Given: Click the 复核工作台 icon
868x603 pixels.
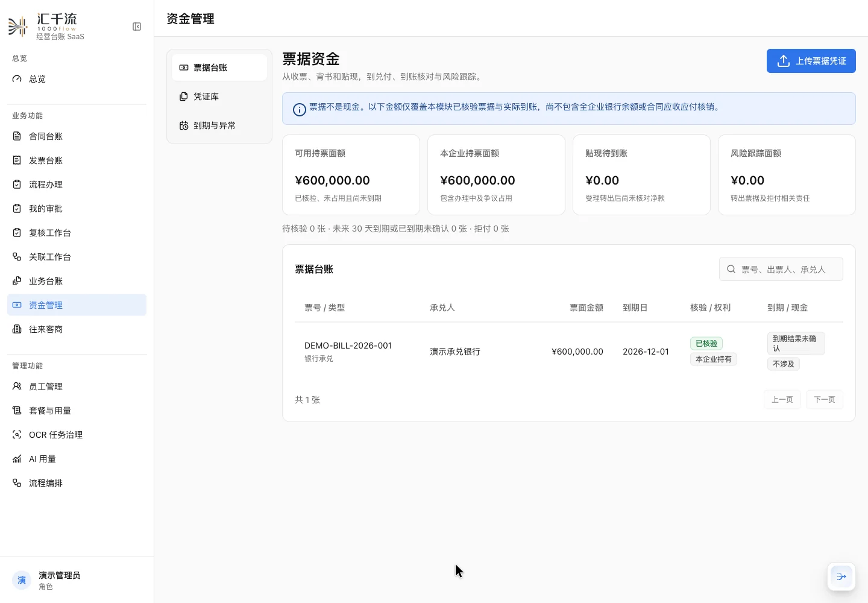Looking at the screenshot, I should (x=17, y=233).
